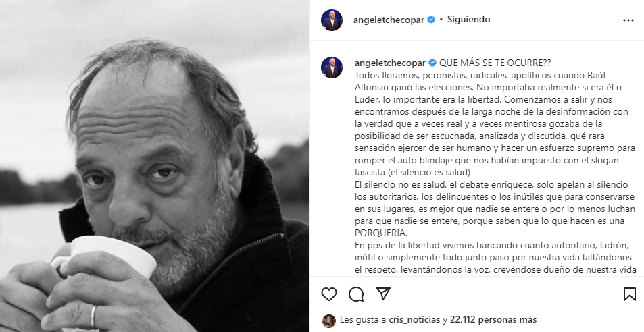Screen dimensions: 644x332
Task: Open the angeletchecopar username link in header
Action: click(389, 20)
